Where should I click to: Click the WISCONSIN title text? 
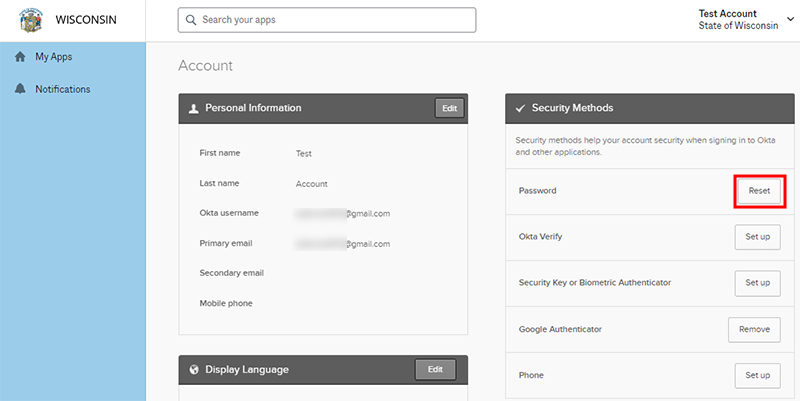(x=90, y=20)
